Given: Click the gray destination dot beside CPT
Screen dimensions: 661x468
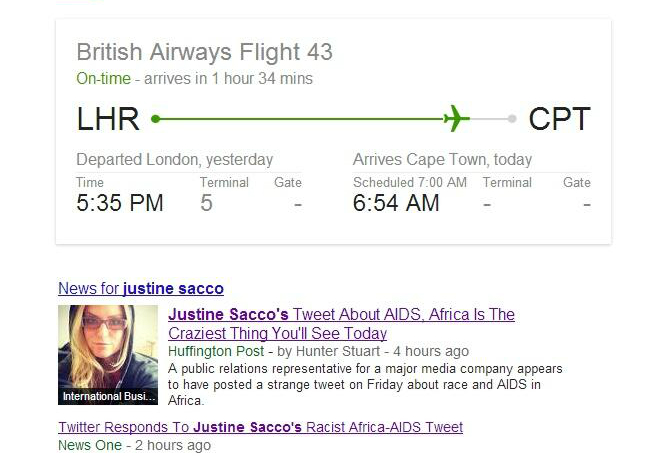Looking at the screenshot, I should point(512,119).
